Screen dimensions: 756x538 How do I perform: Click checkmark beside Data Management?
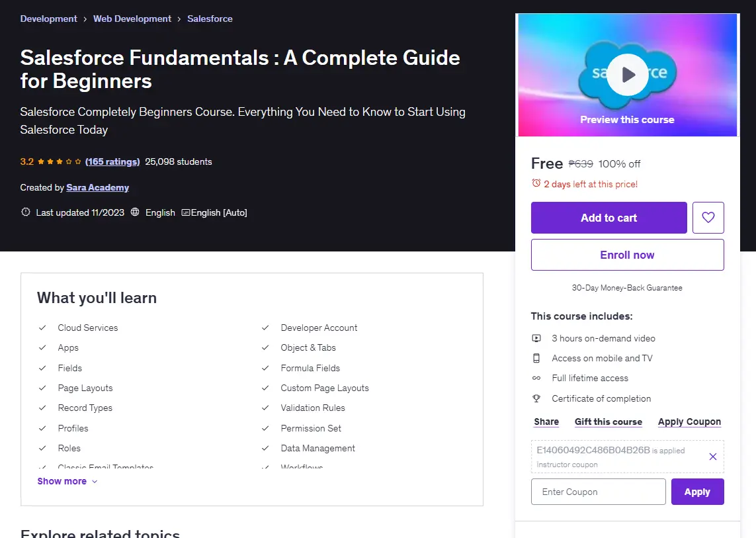[x=265, y=448]
